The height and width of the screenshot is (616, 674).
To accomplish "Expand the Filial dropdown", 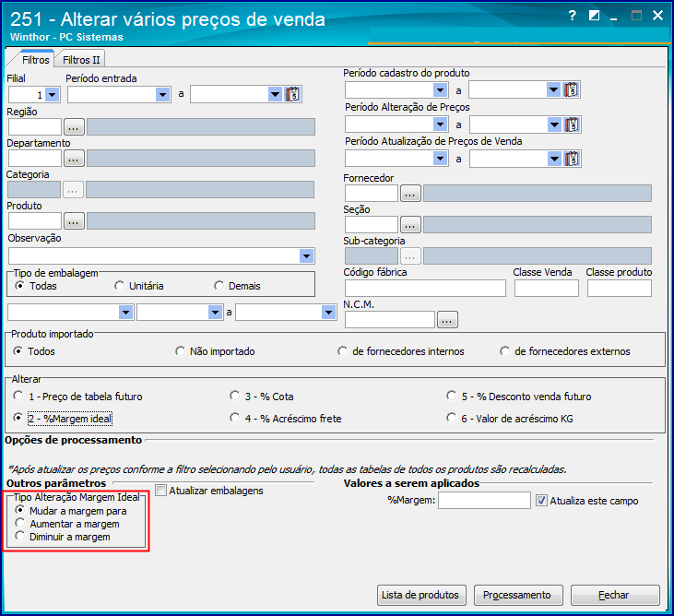I will pos(53,95).
